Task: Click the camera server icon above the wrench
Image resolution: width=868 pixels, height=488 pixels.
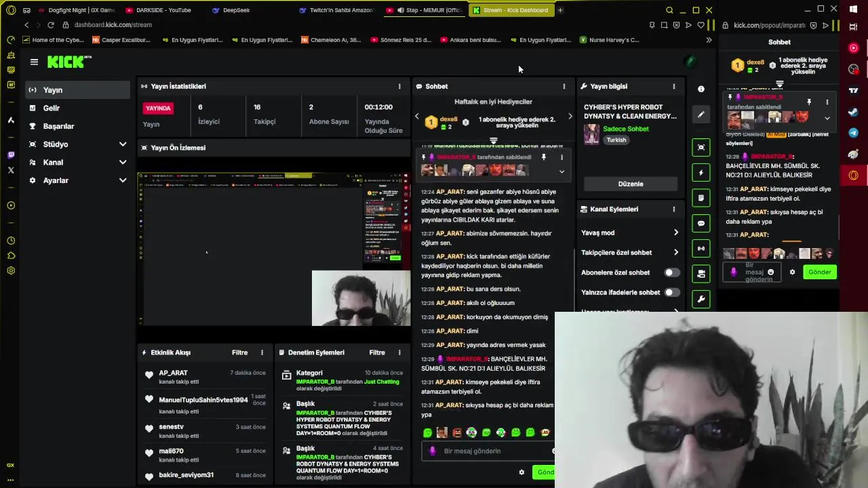Action: (x=701, y=274)
